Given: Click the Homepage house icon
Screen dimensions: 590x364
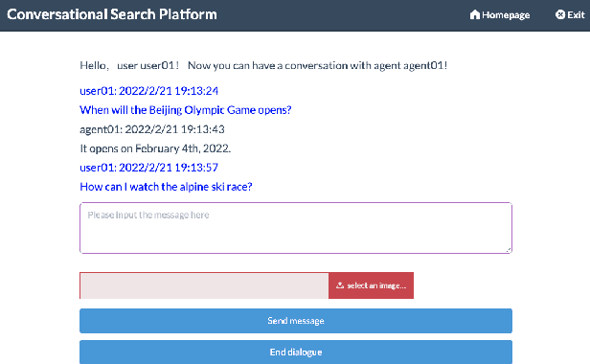Looking at the screenshot, I should 475,14.
